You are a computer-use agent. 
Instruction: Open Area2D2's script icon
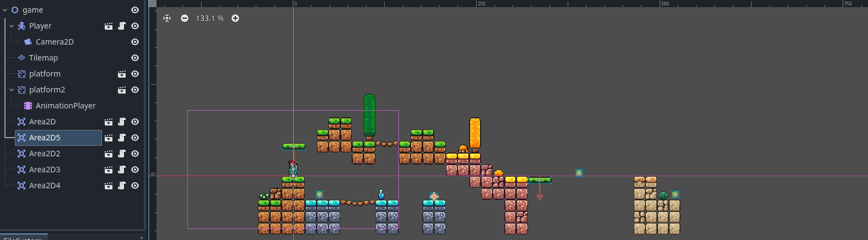[122, 154]
